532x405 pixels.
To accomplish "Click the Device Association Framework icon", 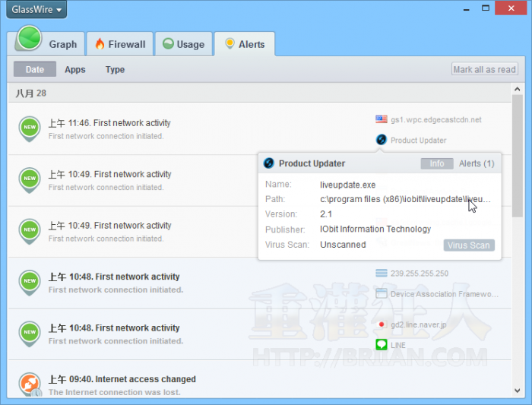I will [382, 293].
